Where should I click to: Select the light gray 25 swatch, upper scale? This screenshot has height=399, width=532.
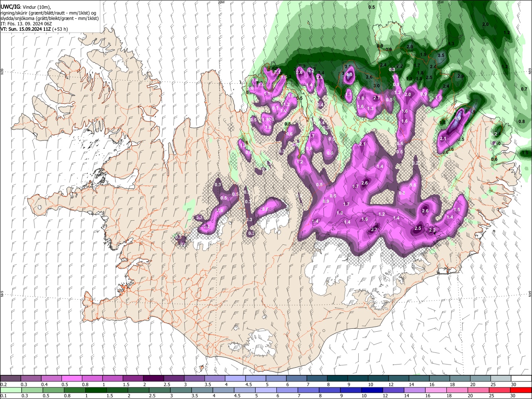pos(501,379)
